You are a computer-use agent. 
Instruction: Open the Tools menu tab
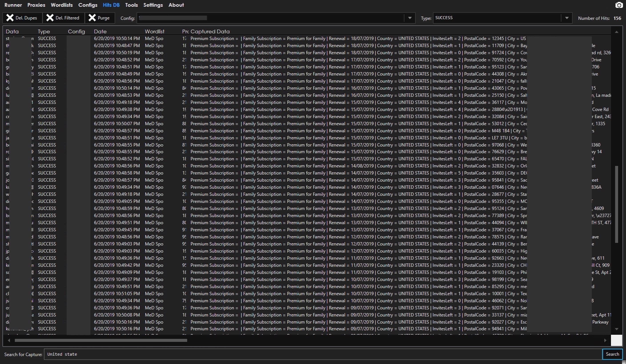point(131,5)
